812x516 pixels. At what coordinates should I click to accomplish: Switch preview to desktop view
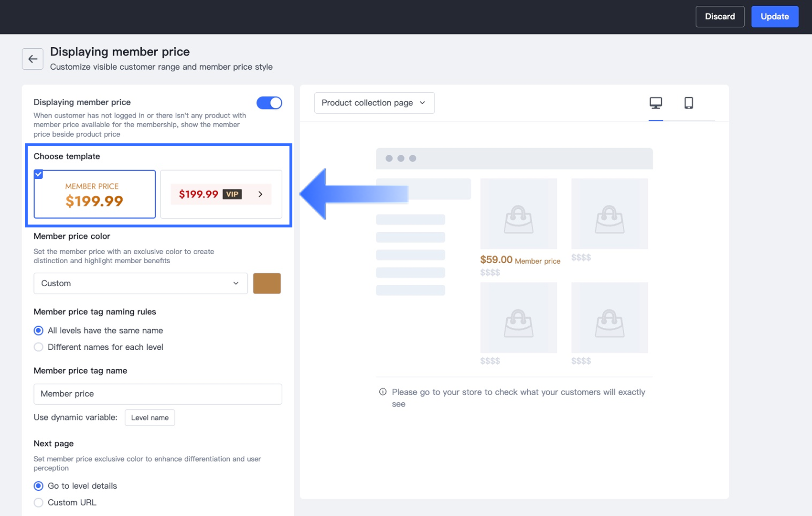coord(656,103)
